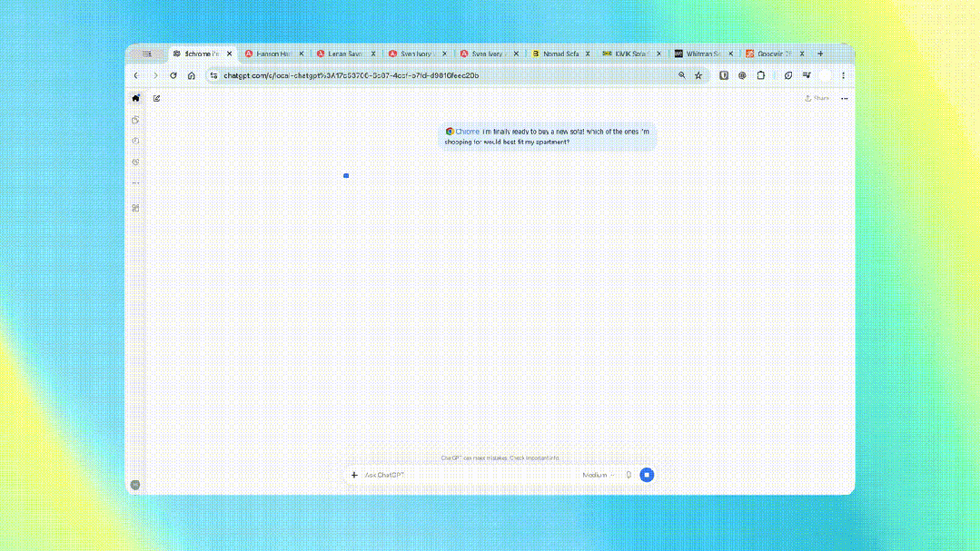This screenshot has height=551, width=980.
Task: Open the Medium reasoning effort dropdown
Action: click(599, 475)
